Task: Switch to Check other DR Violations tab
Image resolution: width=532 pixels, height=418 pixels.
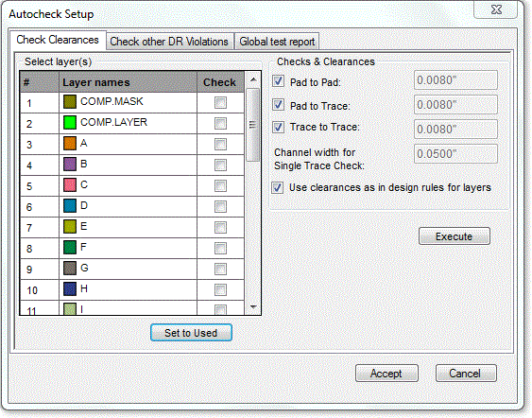Action: coord(169,42)
